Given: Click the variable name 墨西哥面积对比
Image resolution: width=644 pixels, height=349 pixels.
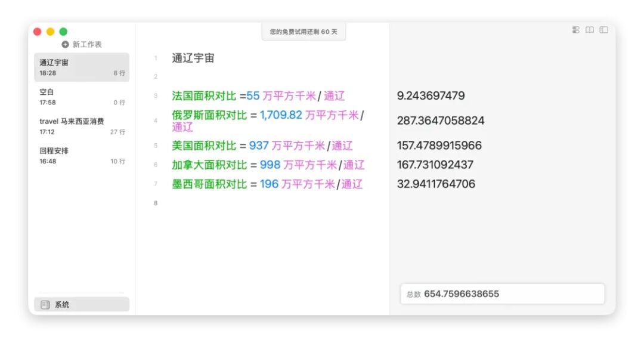Looking at the screenshot, I should point(209,184).
